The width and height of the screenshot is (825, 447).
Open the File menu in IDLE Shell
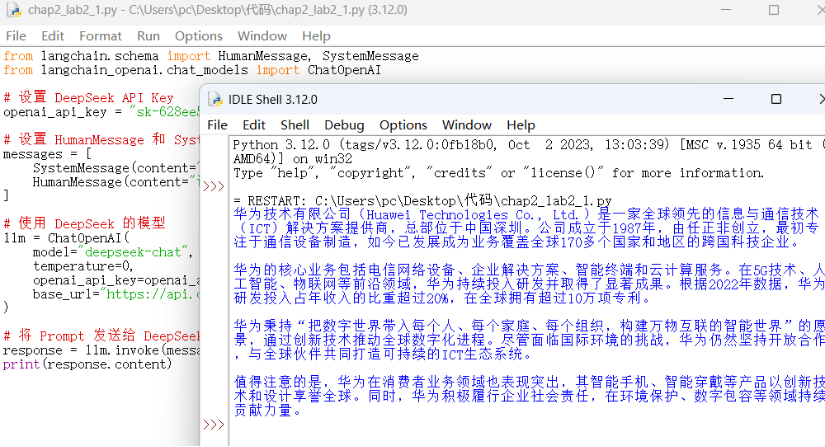pos(218,125)
